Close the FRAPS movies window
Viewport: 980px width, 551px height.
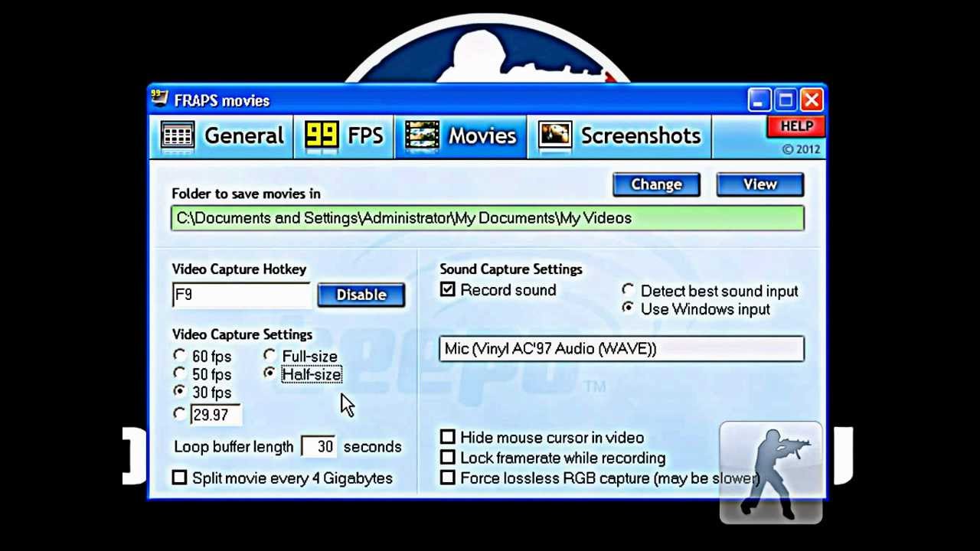pyautogui.click(x=812, y=100)
